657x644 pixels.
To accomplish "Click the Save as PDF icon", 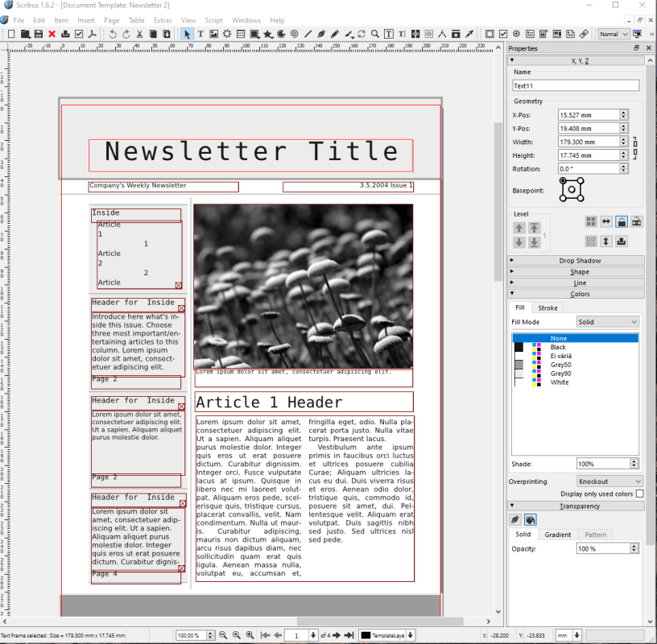I will pos(92,34).
